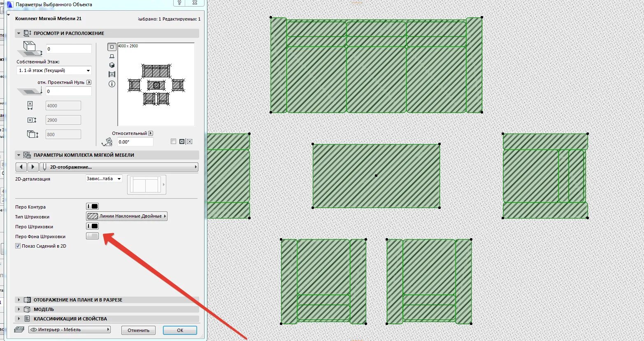Open the отн. Проектный Нуль reference arrow
The width and height of the screenshot is (644, 341).
click(x=89, y=82)
